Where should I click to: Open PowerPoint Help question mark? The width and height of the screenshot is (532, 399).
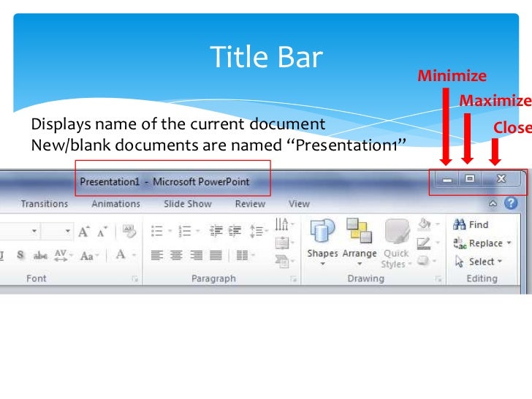[511, 203]
